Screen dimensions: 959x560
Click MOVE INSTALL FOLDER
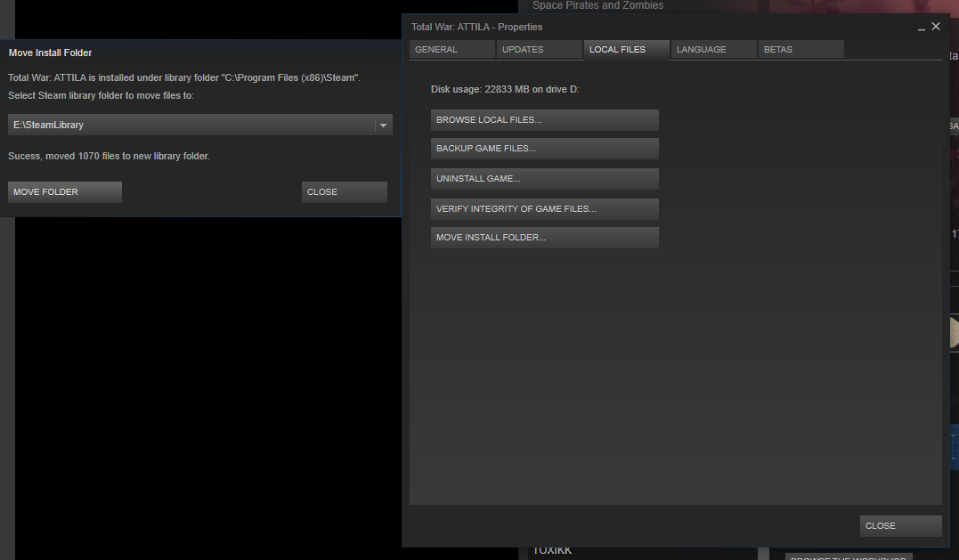tap(544, 237)
